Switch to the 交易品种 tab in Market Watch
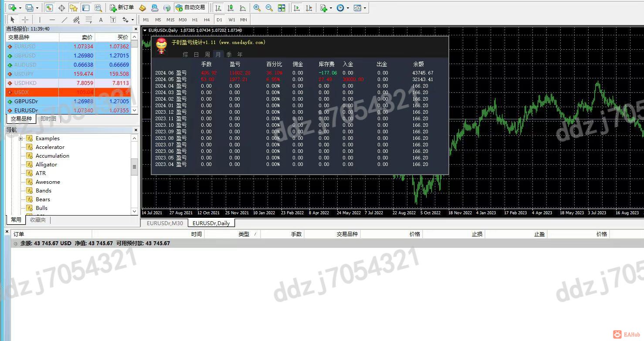Viewport: 644px width, 341px height. click(21, 119)
